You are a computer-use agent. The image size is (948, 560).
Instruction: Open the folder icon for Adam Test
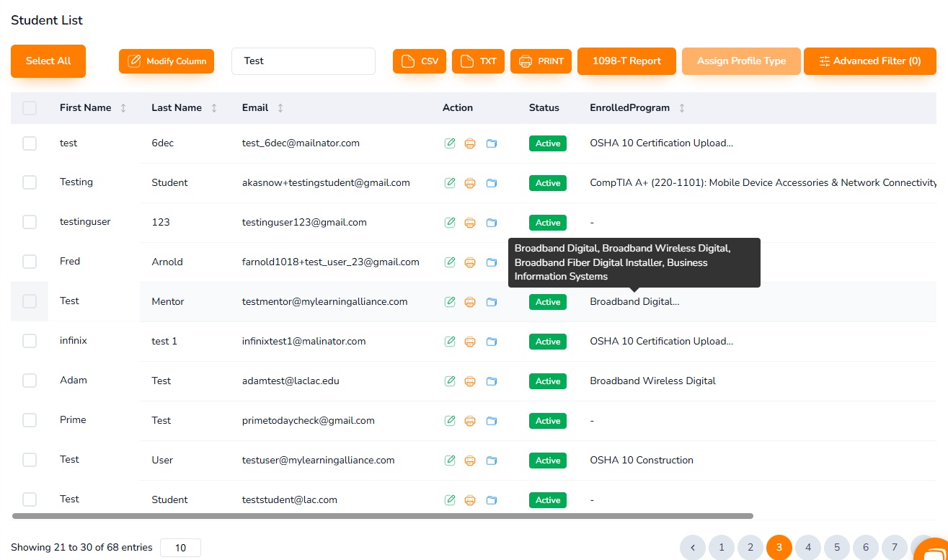492,381
